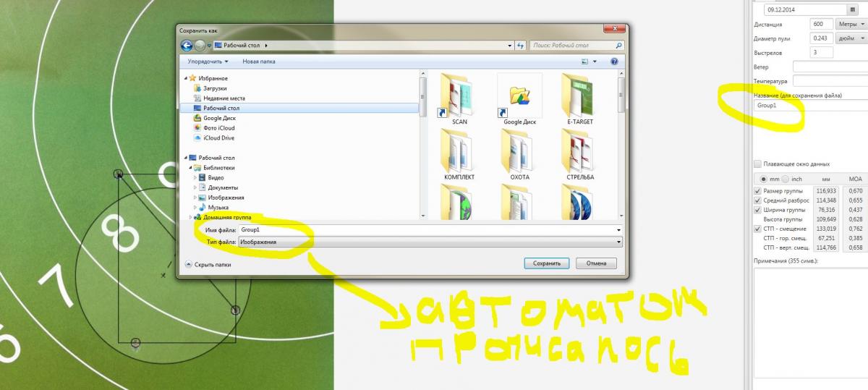Click the refresh icon next to the address bar

pyautogui.click(x=520, y=46)
